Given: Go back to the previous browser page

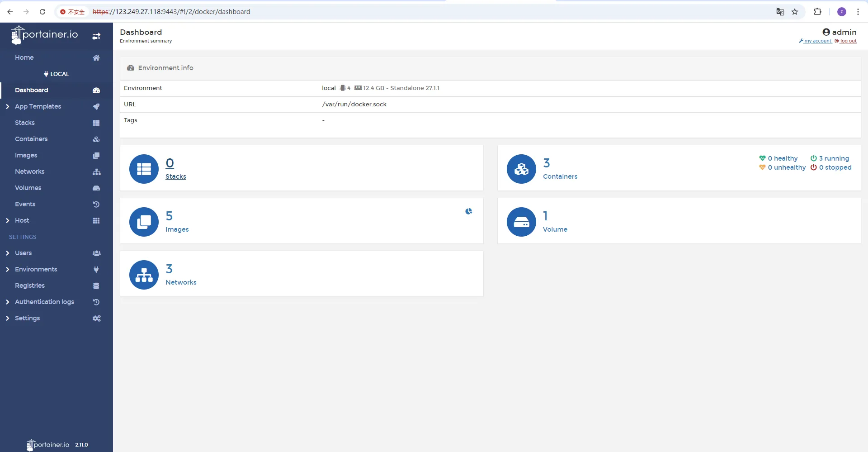Looking at the screenshot, I should pos(10,12).
